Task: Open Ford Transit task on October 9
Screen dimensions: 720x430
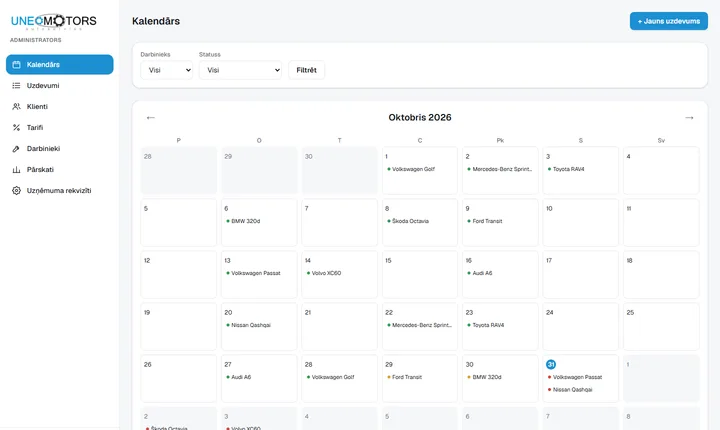Action: (485, 221)
